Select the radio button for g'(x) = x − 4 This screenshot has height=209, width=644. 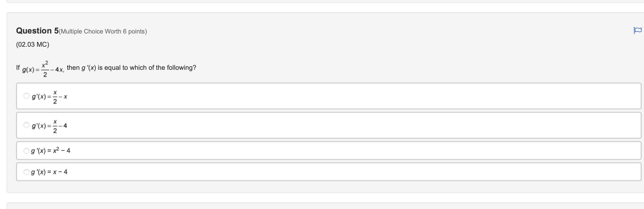pos(26,172)
